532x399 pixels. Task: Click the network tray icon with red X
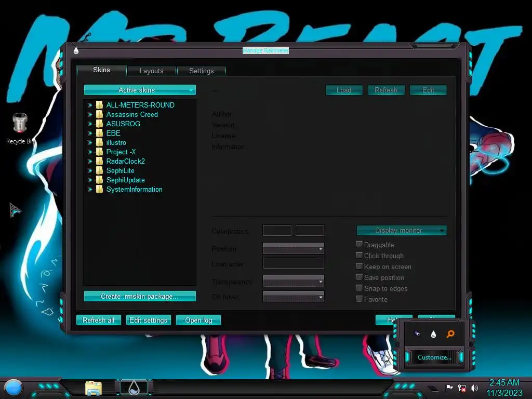[462, 388]
